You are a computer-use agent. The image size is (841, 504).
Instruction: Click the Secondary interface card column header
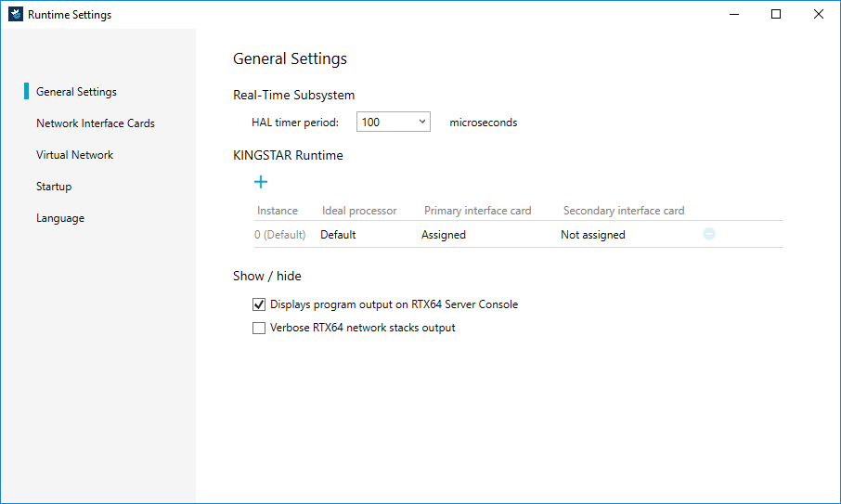(623, 211)
